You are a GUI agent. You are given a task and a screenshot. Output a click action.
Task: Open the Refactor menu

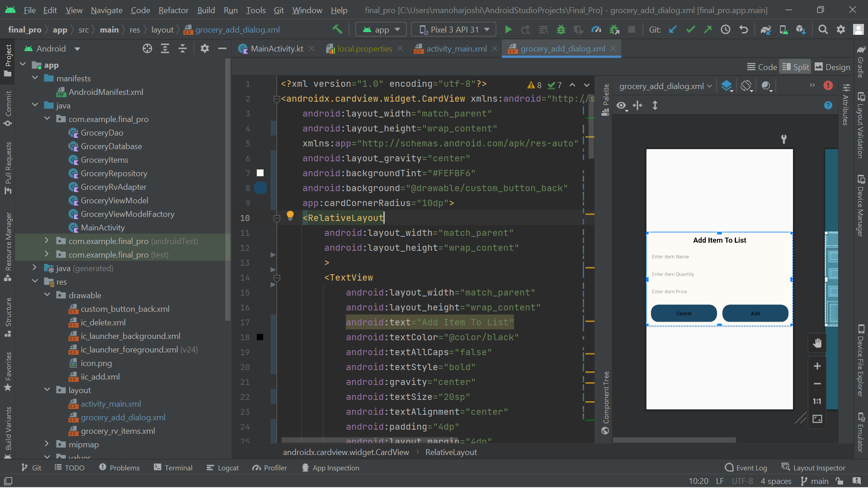(x=173, y=10)
